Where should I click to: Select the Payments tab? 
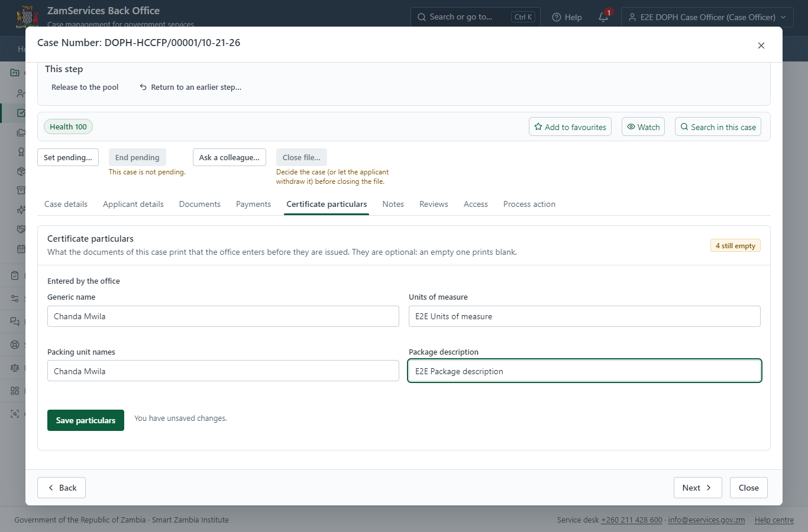pos(253,204)
